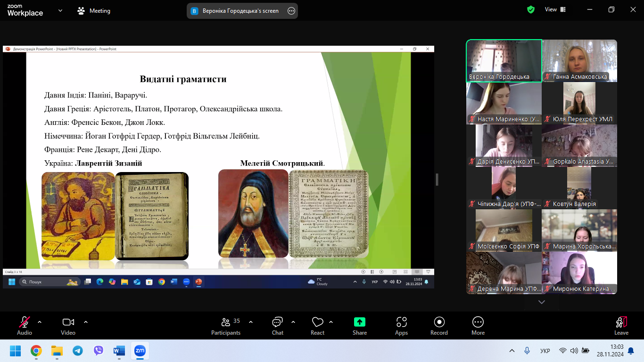Open the Chat panel
The image size is (644, 362).
[x=278, y=326]
